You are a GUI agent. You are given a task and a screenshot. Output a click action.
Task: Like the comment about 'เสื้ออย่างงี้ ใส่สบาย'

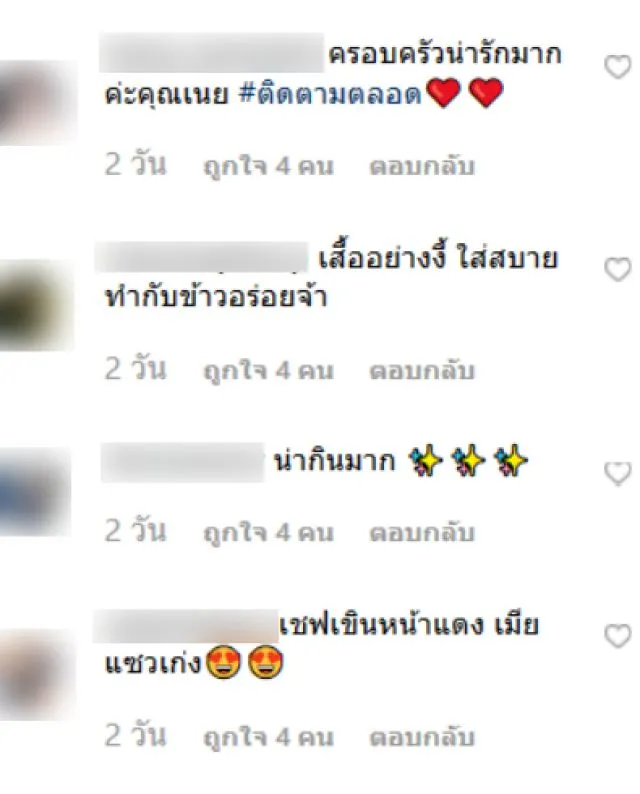(618, 269)
